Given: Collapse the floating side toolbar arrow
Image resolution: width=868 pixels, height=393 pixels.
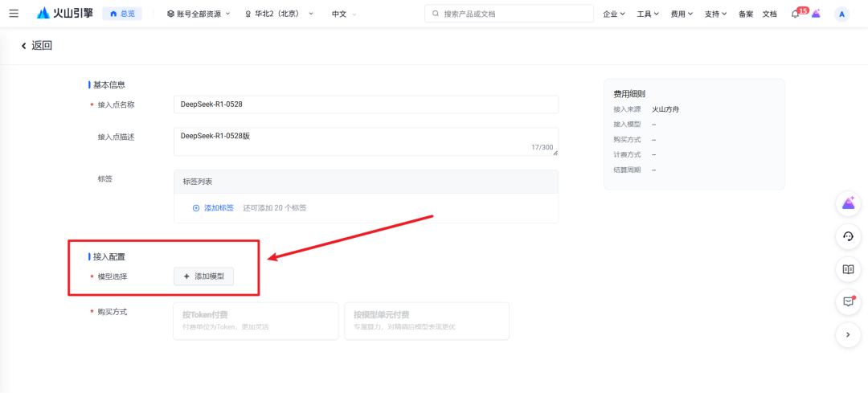Looking at the screenshot, I should 848,334.
